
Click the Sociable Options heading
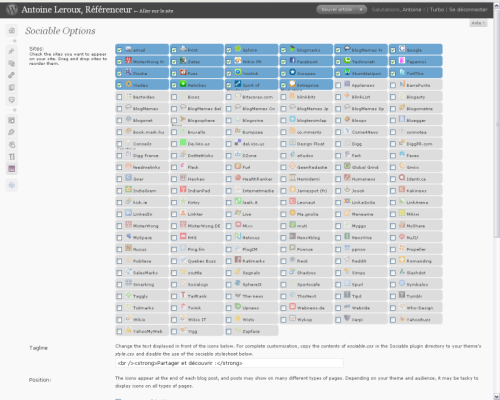(x=60, y=31)
